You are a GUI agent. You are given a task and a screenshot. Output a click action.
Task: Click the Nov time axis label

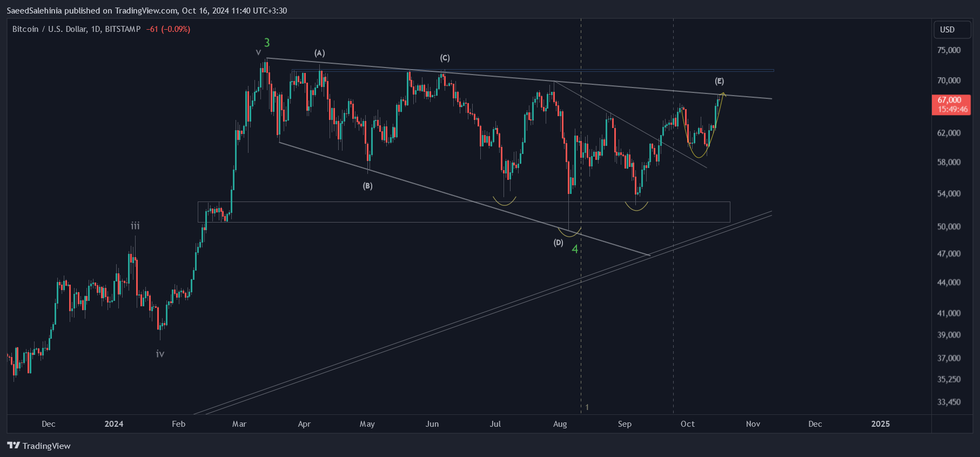pyautogui.click(x=753, y=424)
